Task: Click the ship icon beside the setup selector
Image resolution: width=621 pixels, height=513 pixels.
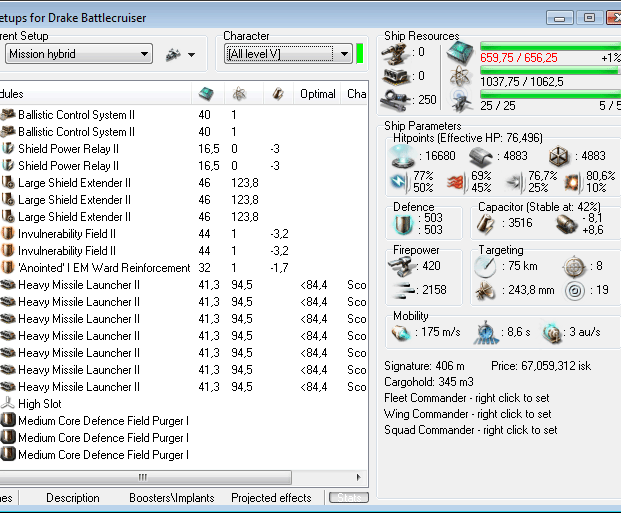Action: (173, 55)
